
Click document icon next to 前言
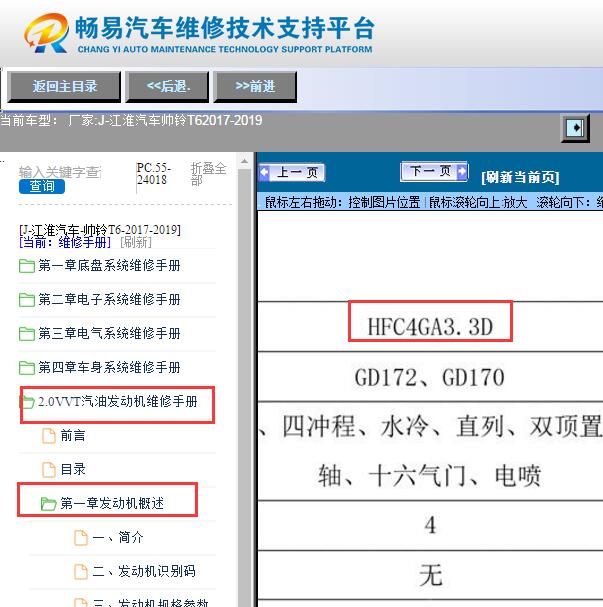49,436
